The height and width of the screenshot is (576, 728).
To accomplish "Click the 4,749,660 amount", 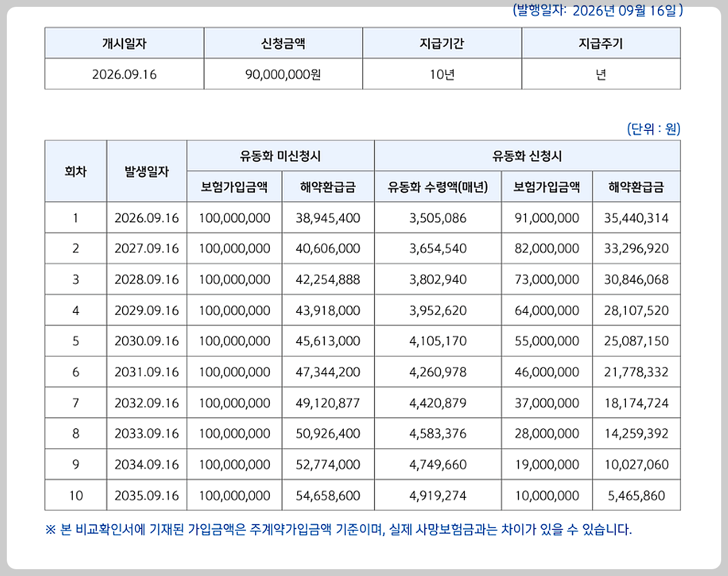I will click(438, 464).
